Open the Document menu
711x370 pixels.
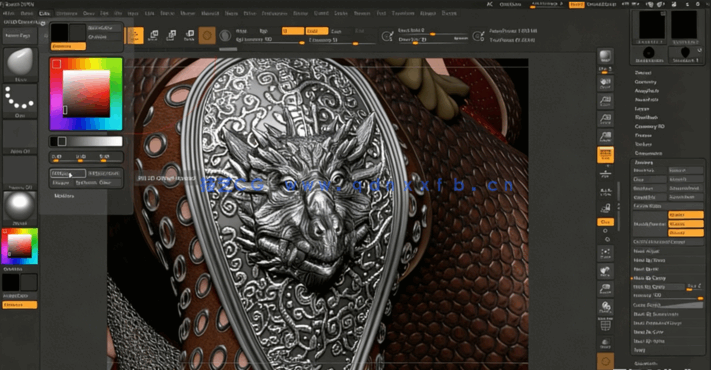67,13
